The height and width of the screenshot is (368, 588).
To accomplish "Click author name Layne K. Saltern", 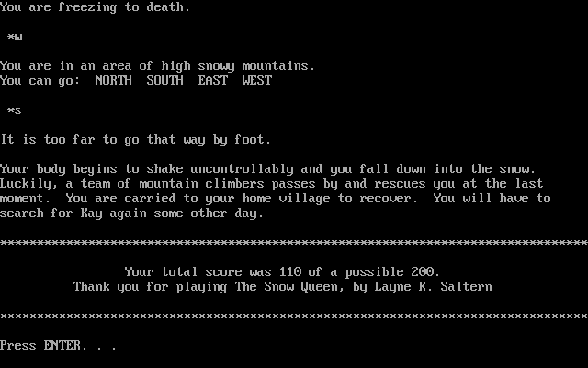I will pyautogui.click(x=433, y=286).
